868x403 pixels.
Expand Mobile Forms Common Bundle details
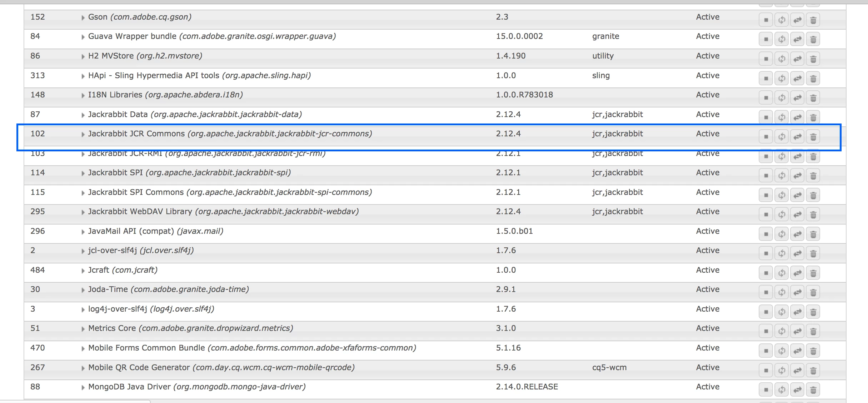83,348
